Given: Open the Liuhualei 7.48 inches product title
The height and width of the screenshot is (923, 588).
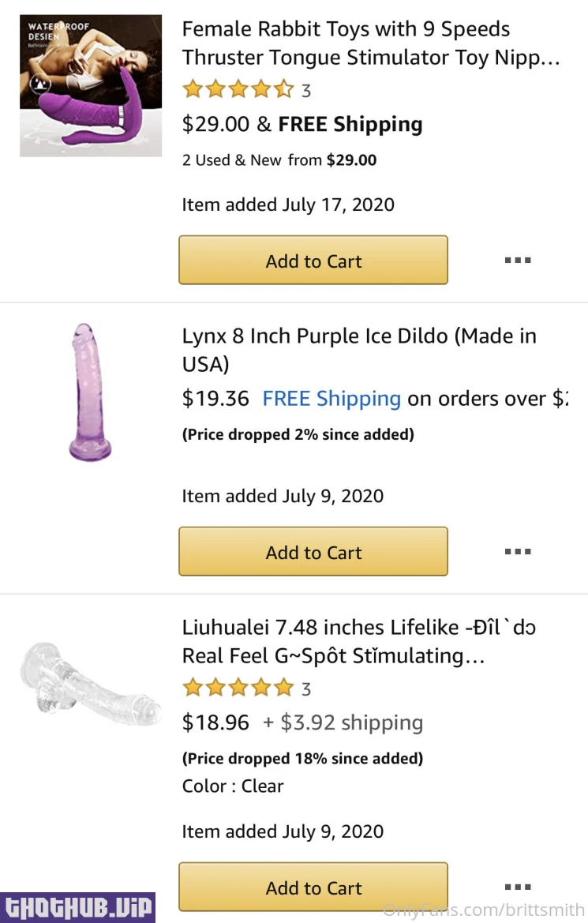Looking at the screenshot, I should 359,641.
